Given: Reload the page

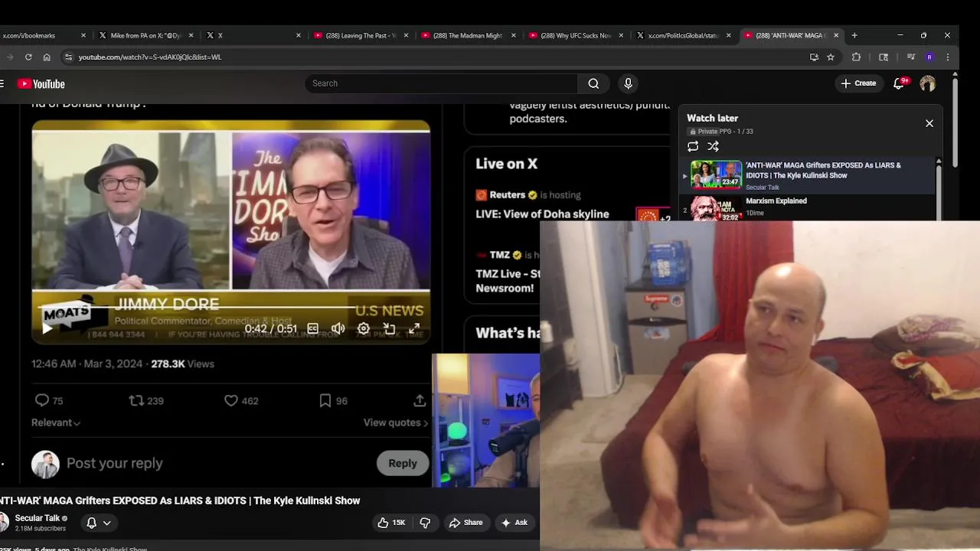Looking at the screenshot, I should (x=28, y=57).
